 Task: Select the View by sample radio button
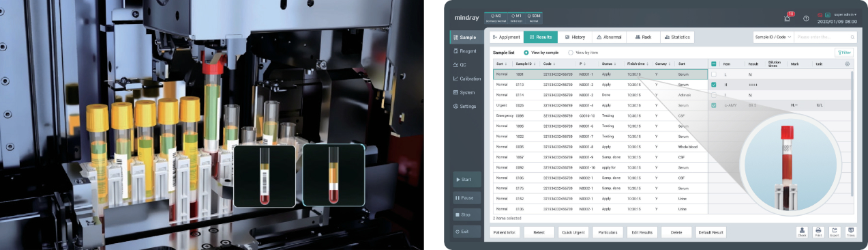pyautogui.click(x=526, y=53)
